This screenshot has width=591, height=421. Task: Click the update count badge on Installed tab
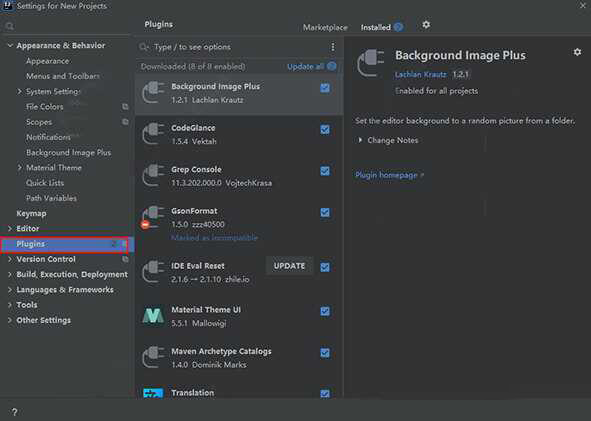tap(398, 27)
